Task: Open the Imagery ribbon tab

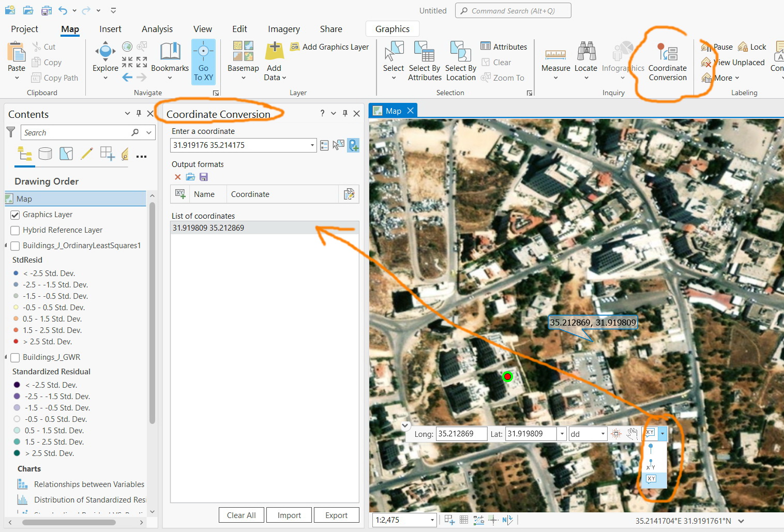Action: [x=283, y=29]
